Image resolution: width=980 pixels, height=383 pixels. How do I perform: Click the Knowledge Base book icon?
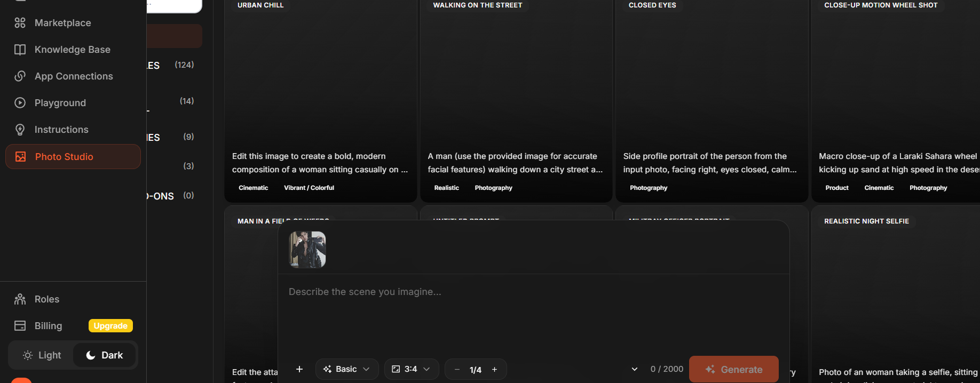(20, 50)
